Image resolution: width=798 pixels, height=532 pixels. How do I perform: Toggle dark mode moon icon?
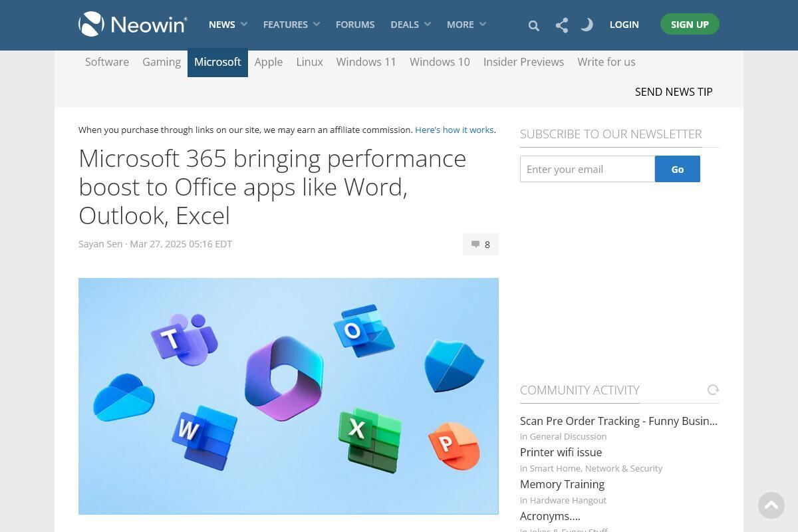coord(587,25)
